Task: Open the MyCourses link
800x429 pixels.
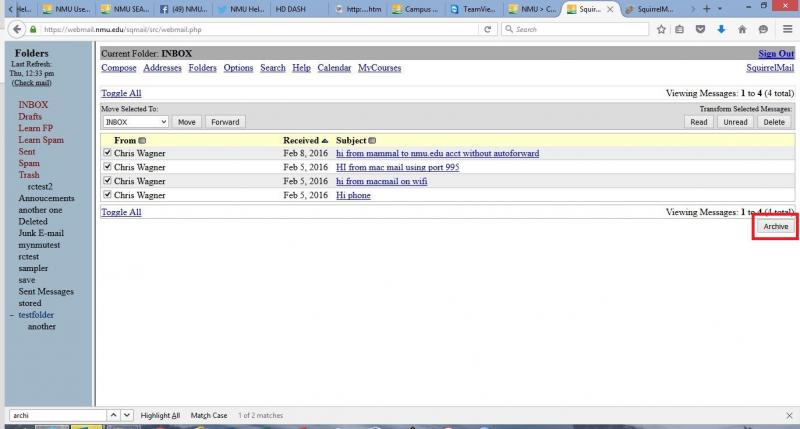Action: [x=380, y=68]
